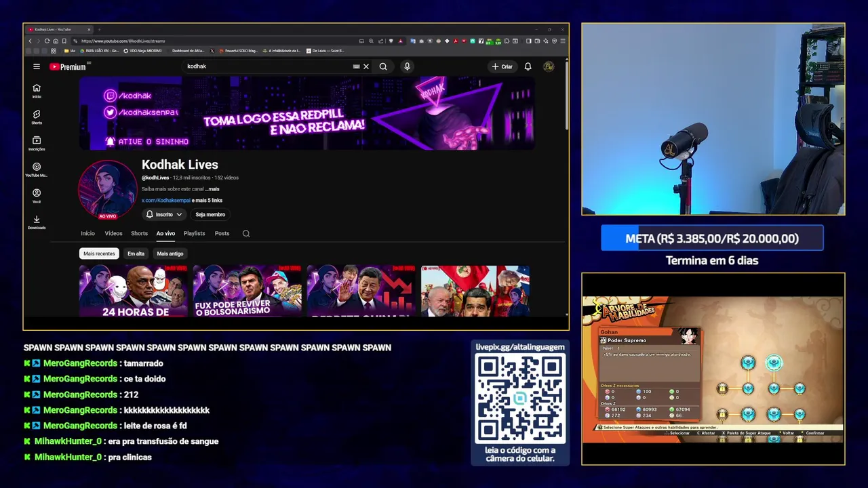The image size is (868, 488).
Task: Expand channel description with ...mais
Action: click(212, 189)
